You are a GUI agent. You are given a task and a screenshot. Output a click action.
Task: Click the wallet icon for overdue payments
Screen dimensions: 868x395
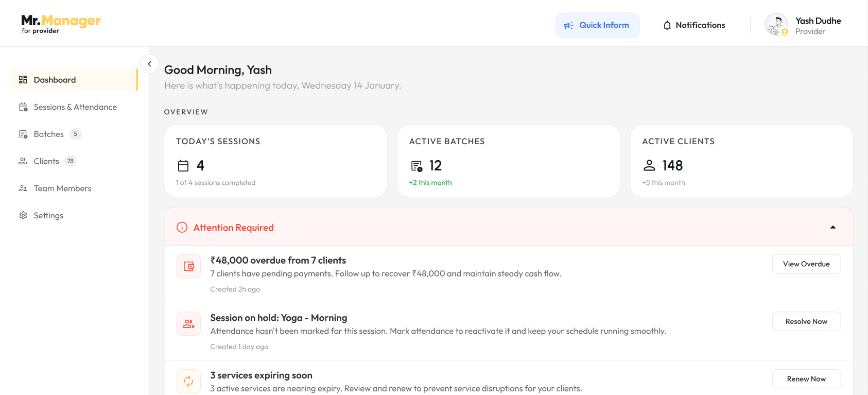click(x=188, y=266)
